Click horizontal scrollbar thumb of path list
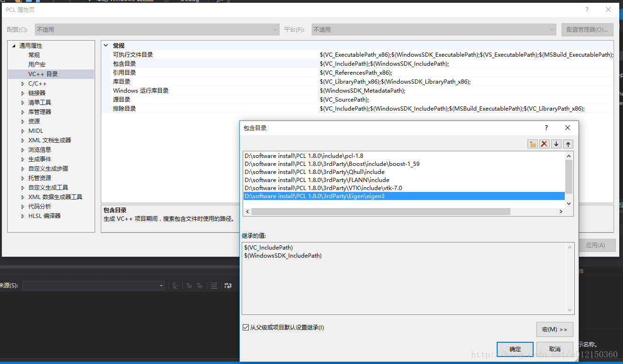Image resolution: width=623 pixels, height=364 pixels. click(x=381, y=212)
